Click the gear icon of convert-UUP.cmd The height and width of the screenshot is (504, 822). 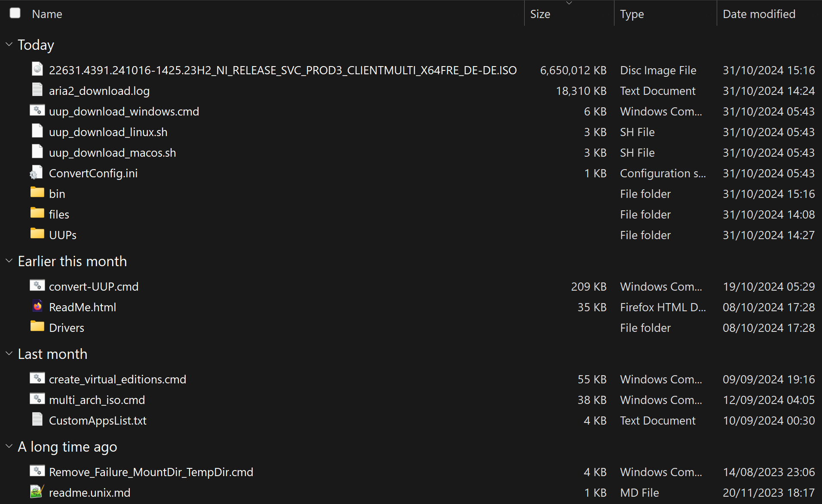tap(37, 285)
